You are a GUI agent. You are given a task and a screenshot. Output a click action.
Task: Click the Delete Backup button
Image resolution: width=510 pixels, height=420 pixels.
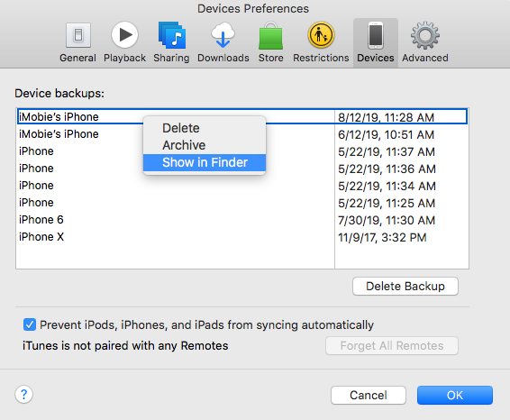click(405, 287)
